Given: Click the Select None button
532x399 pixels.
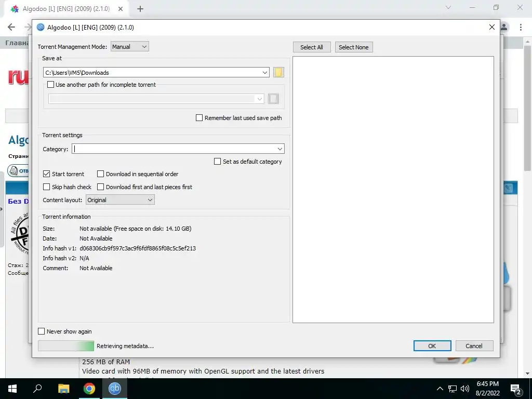Looking at the screenshot, I should click(353, 47).
